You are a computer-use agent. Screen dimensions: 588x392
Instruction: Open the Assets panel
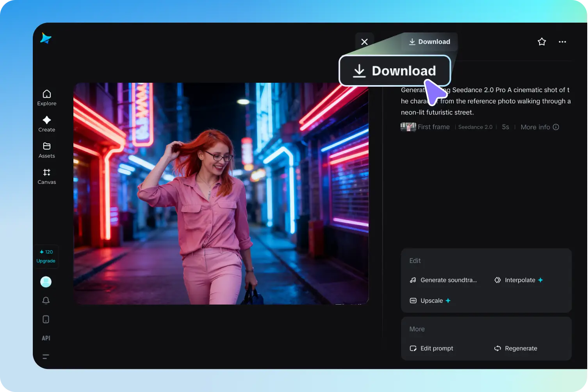(46, 150)
